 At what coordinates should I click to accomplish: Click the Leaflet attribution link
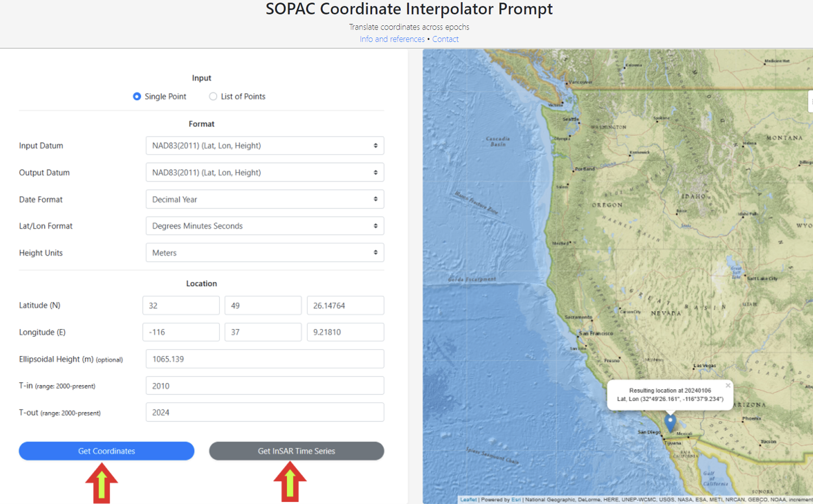click(x=468, y=499)
